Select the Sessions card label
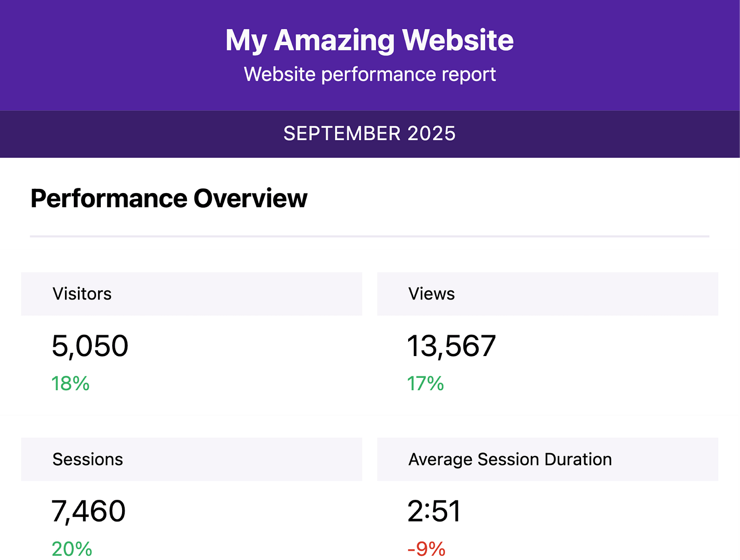 (x=88, y=459)
